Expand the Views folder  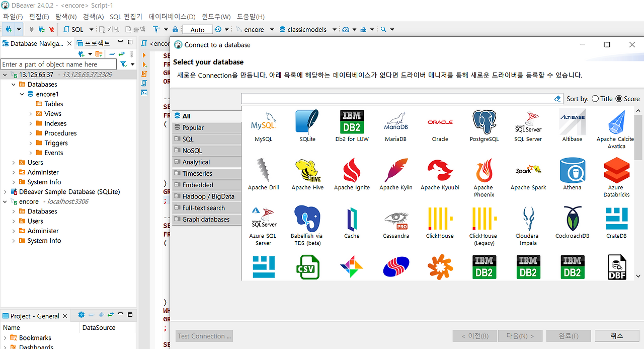coord(31,114)
